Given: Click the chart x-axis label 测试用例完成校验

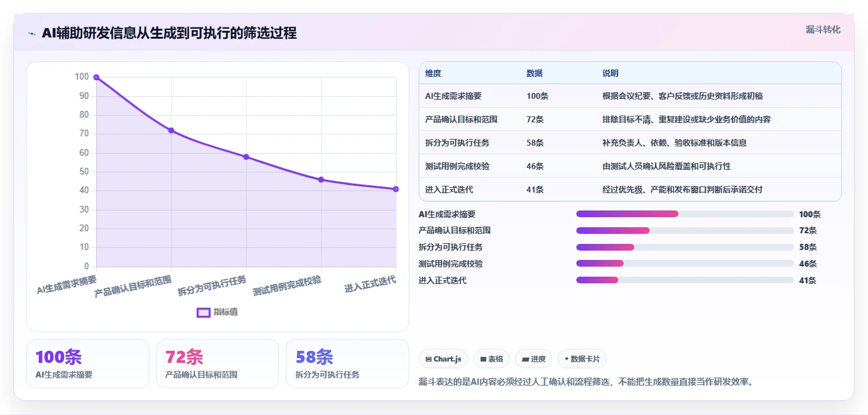Looking at the screenshot, I should (287, 285).
